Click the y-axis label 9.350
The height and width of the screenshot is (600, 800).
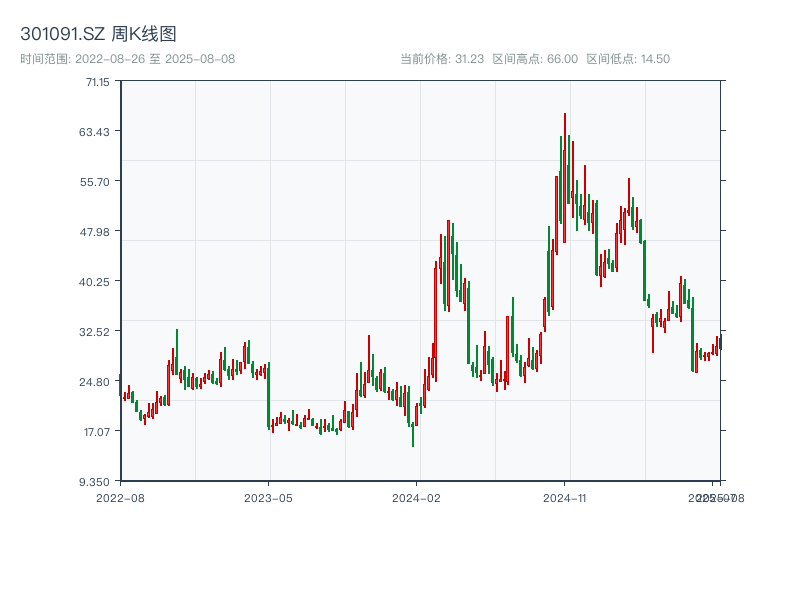tap(94, 482)
